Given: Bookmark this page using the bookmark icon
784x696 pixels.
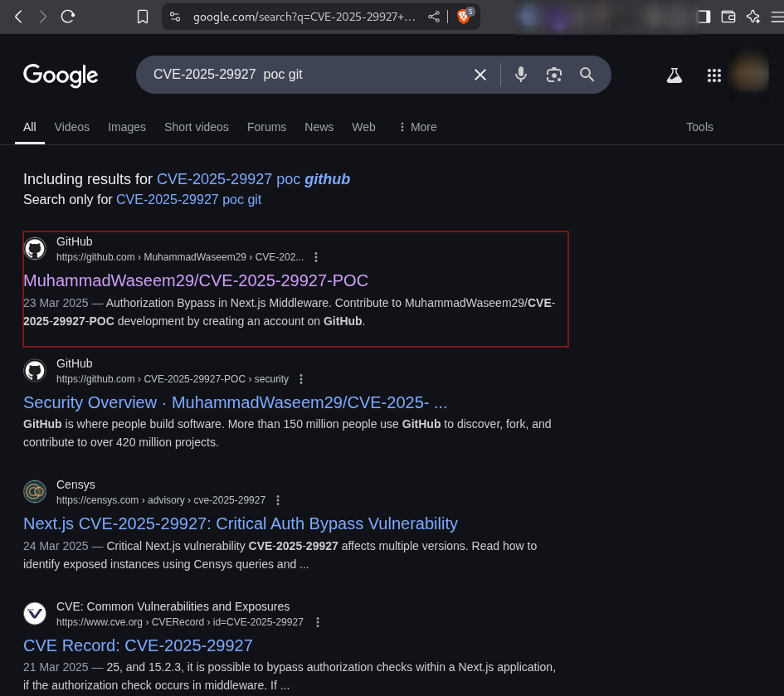Looking at the screenshot, I should [143, 17].
